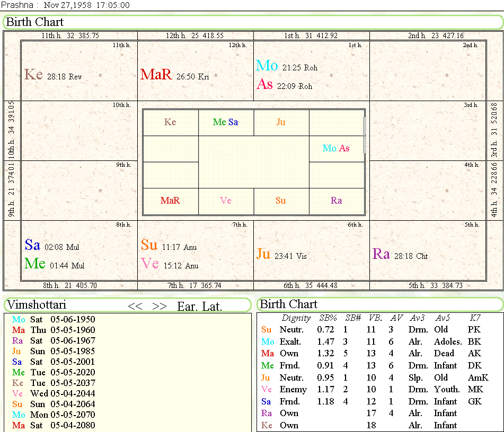Click the '12th h. 25 418.55' top label
Screen dimensions: 504x432
click(x=194, y=35)
